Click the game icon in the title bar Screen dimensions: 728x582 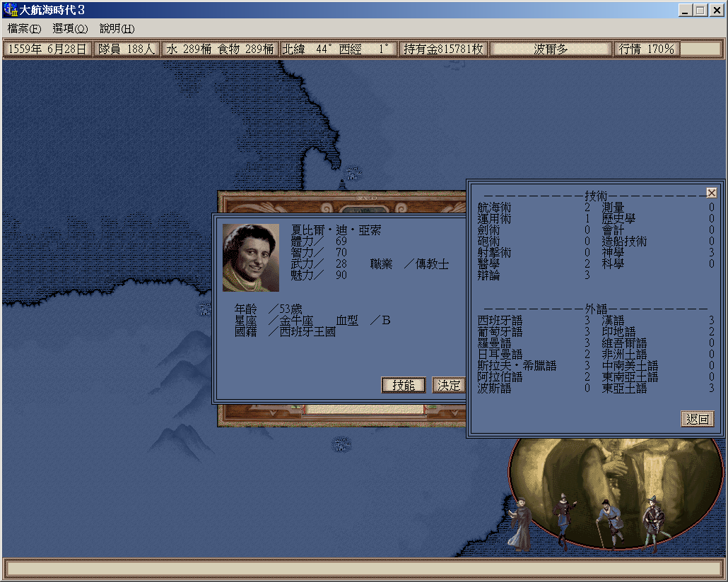tap(10, 10)
